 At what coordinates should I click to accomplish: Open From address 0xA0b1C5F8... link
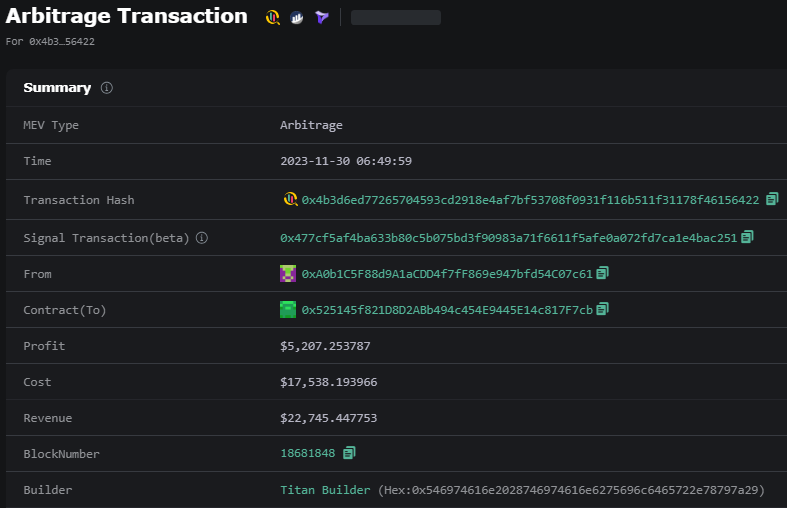[447, 274]
